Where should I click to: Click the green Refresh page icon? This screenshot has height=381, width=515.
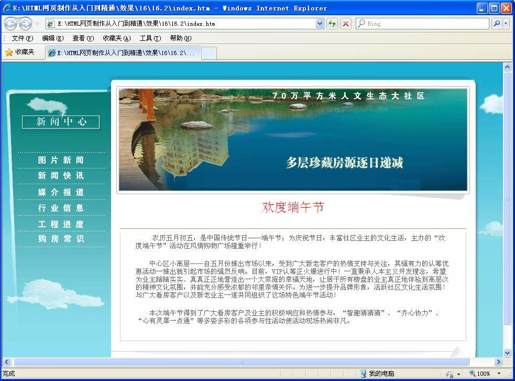(332, 24)
